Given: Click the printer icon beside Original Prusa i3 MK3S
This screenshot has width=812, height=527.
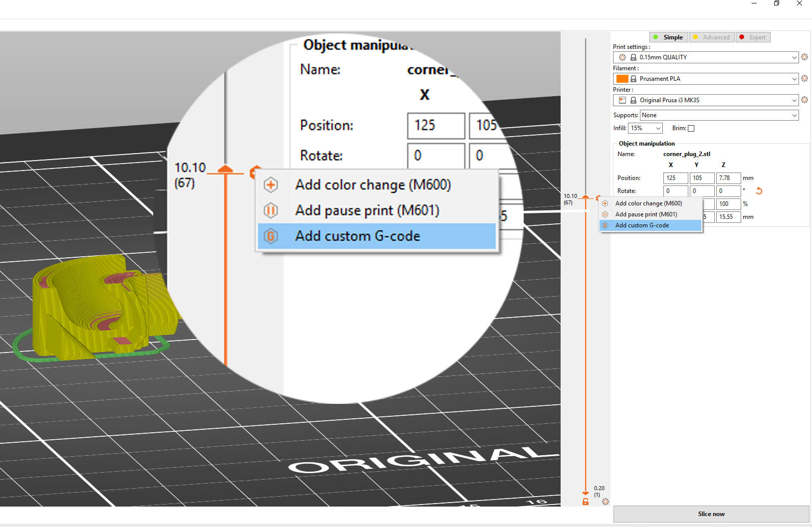Looking at the screenshot, I should pos(622,100).
